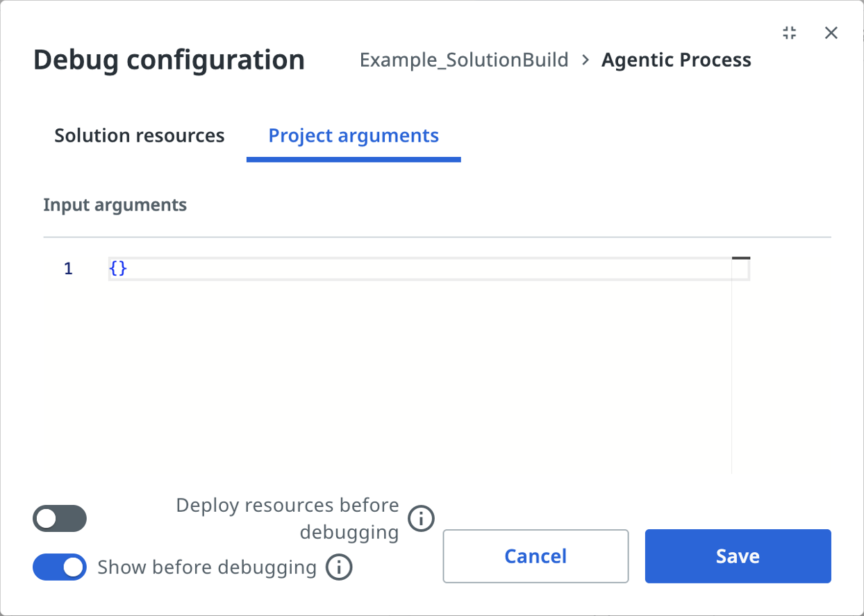Click the editor's vertical scrollbar marker
864x616 pixels.
(x=740, y=259)
